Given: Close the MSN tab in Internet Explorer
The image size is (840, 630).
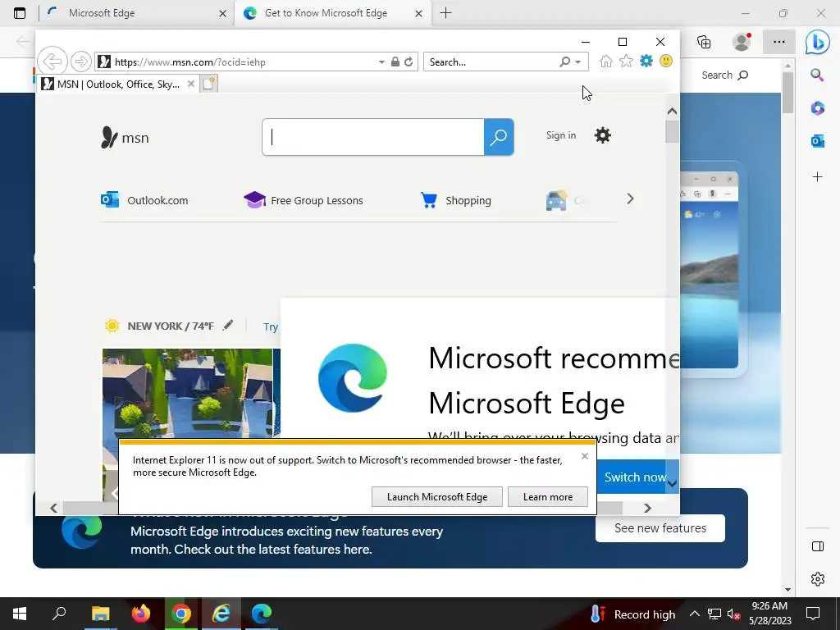Looking at the screenshot, I should (x=190, y=84).
